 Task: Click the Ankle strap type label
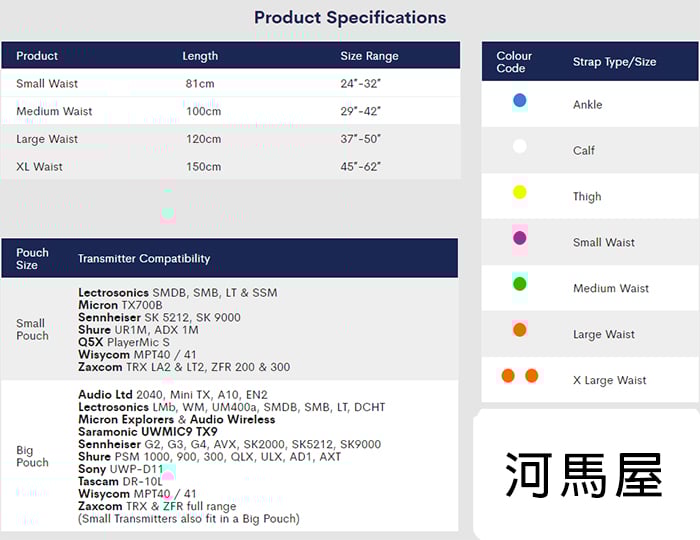point(588,105)
